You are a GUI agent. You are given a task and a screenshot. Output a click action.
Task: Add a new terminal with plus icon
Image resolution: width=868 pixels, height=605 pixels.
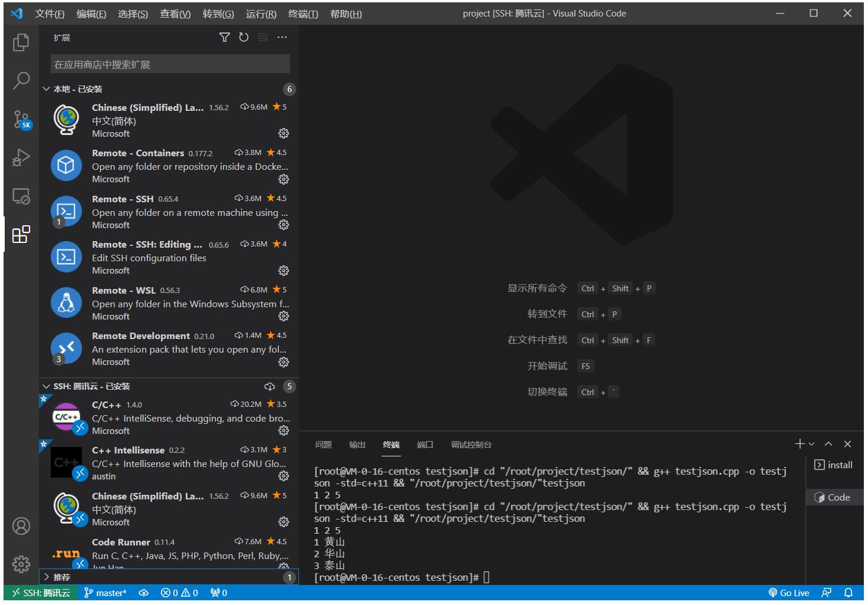pyautogui.click(x=800, y=444)
